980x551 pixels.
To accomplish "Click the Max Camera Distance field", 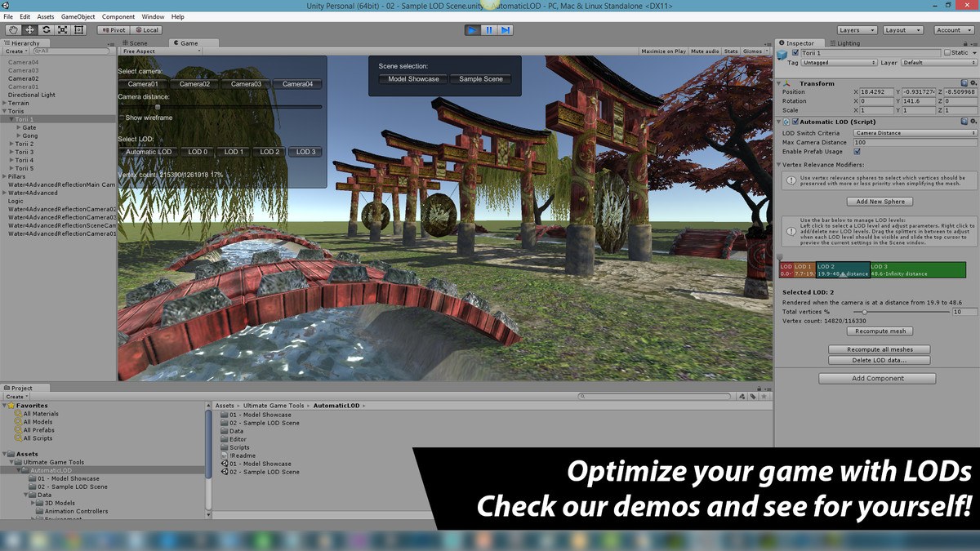I will pyautogui.click(x=915, y=142).
